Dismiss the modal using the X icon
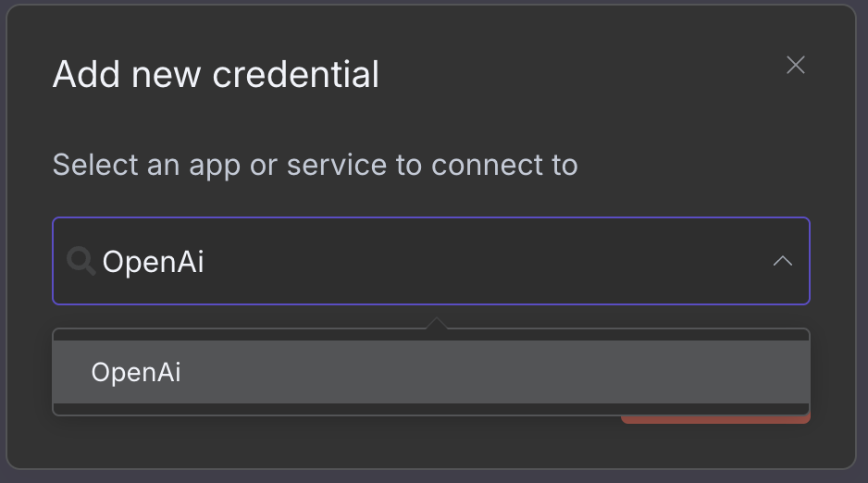 point(796,66)
